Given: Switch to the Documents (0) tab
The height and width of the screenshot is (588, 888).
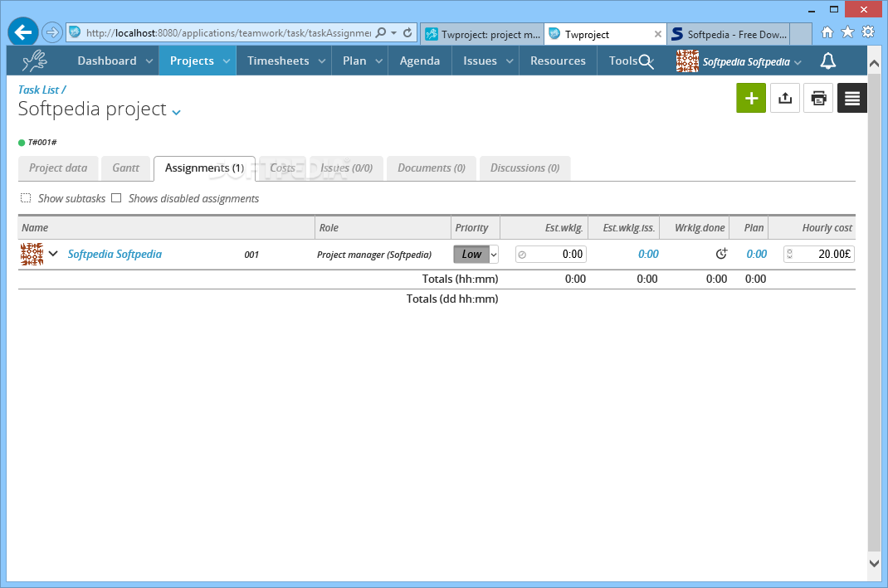Looking at the screenshot, I should coord(432,168).
